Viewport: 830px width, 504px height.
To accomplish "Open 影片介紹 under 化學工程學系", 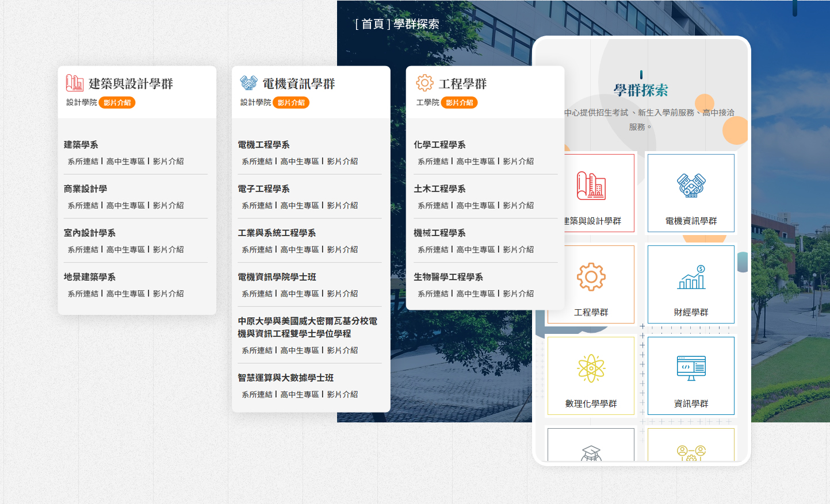I will click(x=518, y=161).
